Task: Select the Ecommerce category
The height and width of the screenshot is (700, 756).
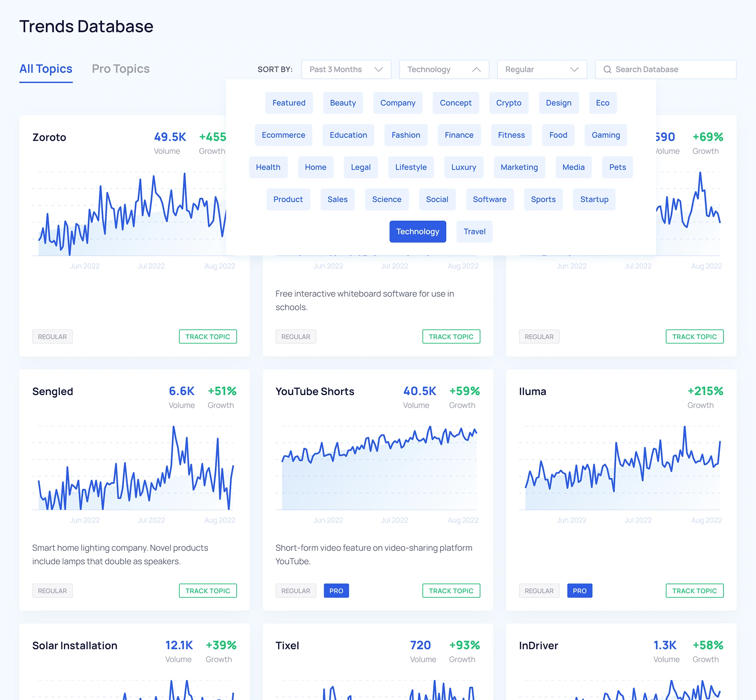Action: point(283,135)
